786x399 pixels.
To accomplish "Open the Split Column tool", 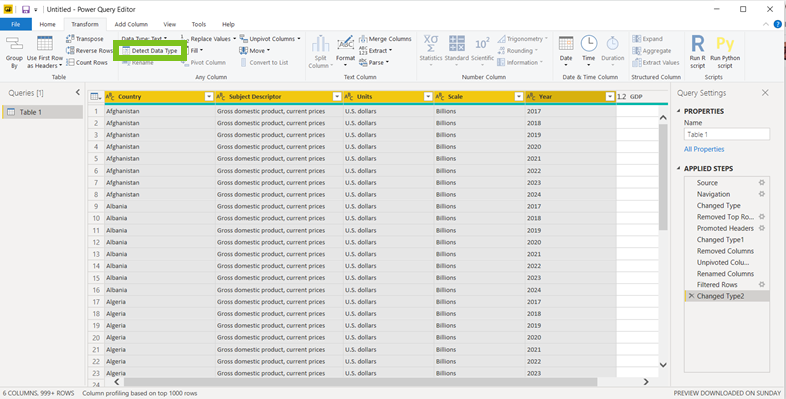I will click(320, 52).
